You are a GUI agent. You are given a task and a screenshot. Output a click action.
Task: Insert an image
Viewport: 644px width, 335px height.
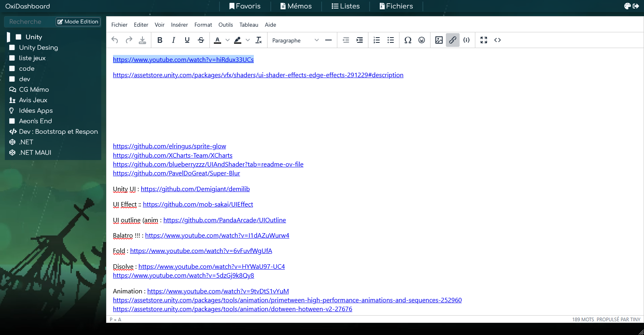click(x=439, y=40)
